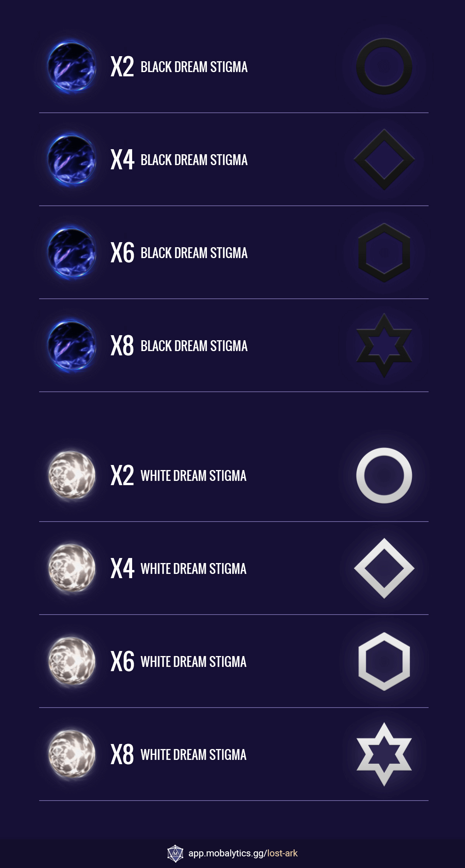465x868 pixels.
Task: Click the black hexagon stigma symbol
Action: (x=384, y=252)
